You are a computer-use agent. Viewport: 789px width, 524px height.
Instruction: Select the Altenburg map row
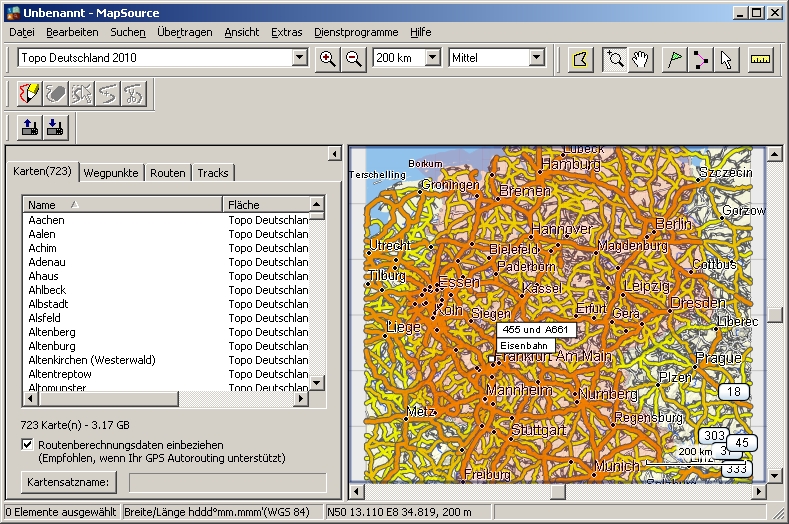[x=166, y=346]
